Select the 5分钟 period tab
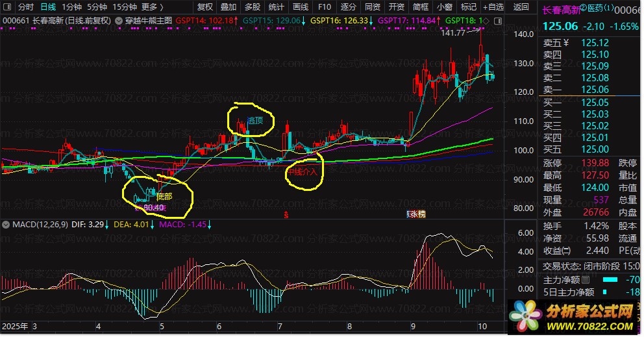This screenshot has height=337, width=644. [x=97, y=7]
